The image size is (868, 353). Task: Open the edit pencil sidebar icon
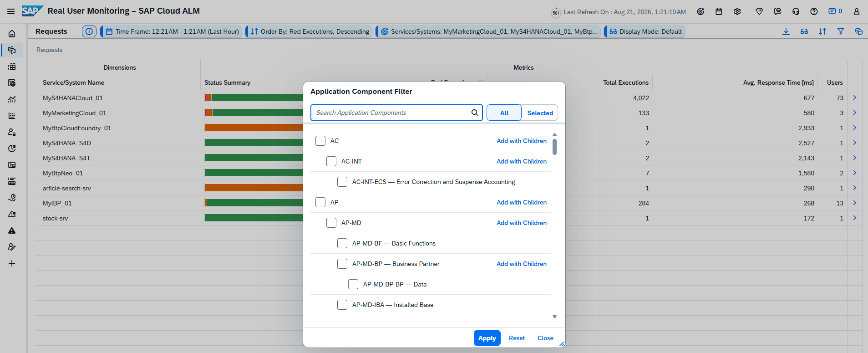12,247
